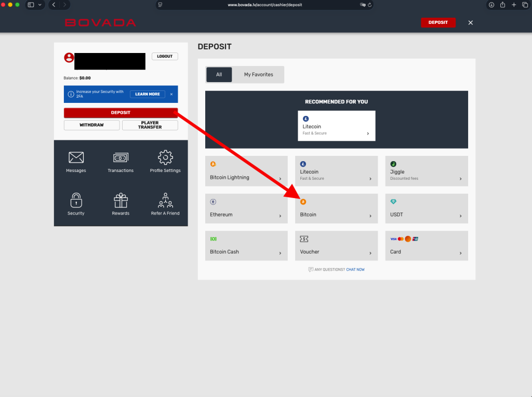The width and height of the screenshot is (532, 397).
Task: Click the green Bitcoin Cash icon
Action: (213, 239)
